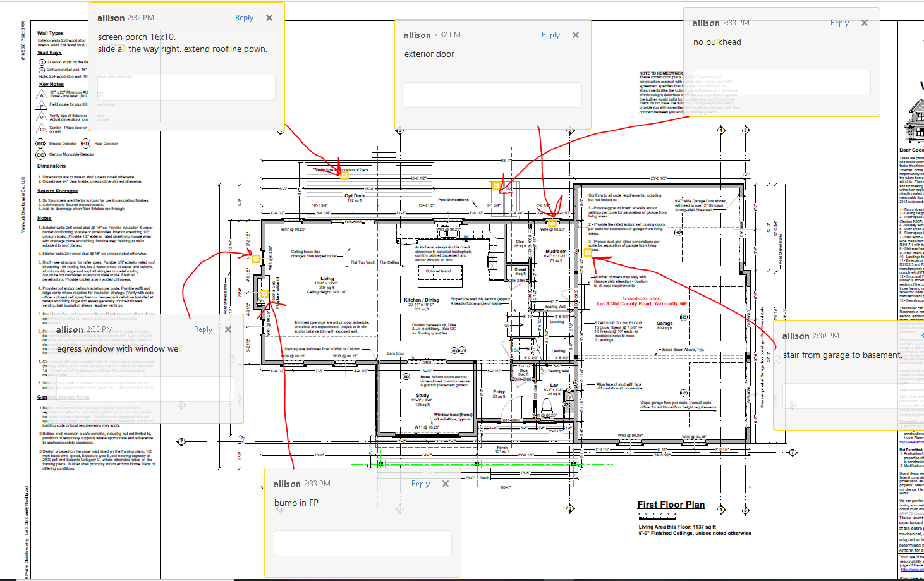Screen dimensions: 924x581
Task: Reply to the screen porch 16x10 comment
Action: tap(244, 18)
